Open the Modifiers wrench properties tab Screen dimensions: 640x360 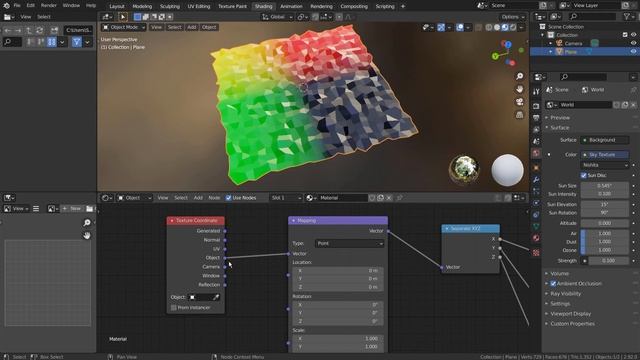click(x=536, y=180)
